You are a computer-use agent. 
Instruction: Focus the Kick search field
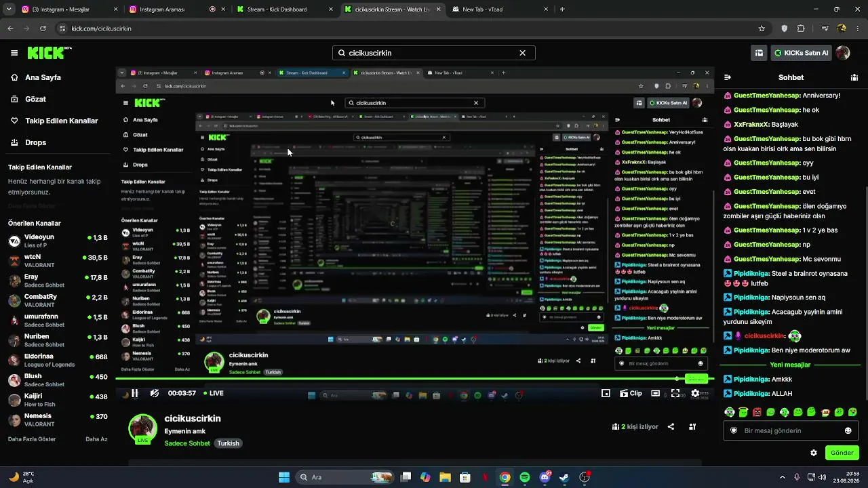pos(434,53)
